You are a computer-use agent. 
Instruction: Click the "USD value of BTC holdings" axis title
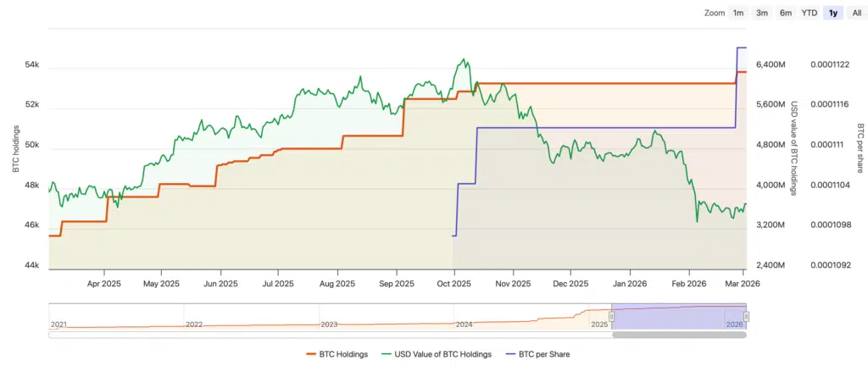point(794,148)
